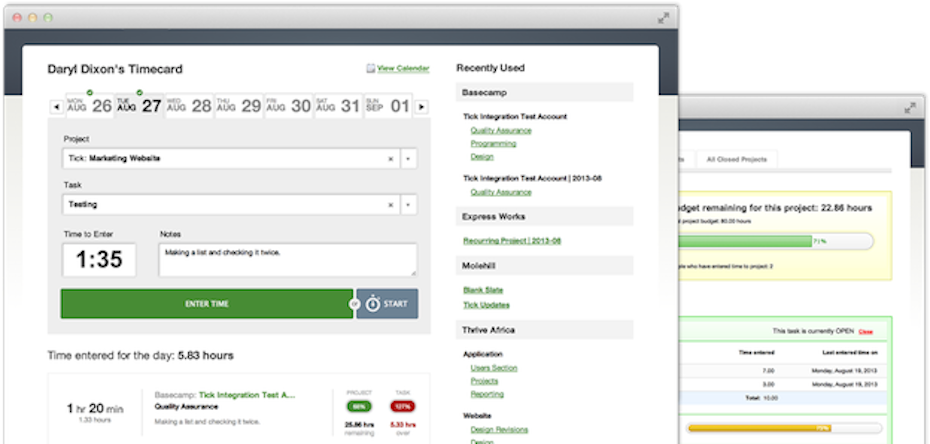The image size is (930, 444).
Task: Open the Tick Integration Test A... entry link
Action: pyautogui.click(x=247, y=395)
